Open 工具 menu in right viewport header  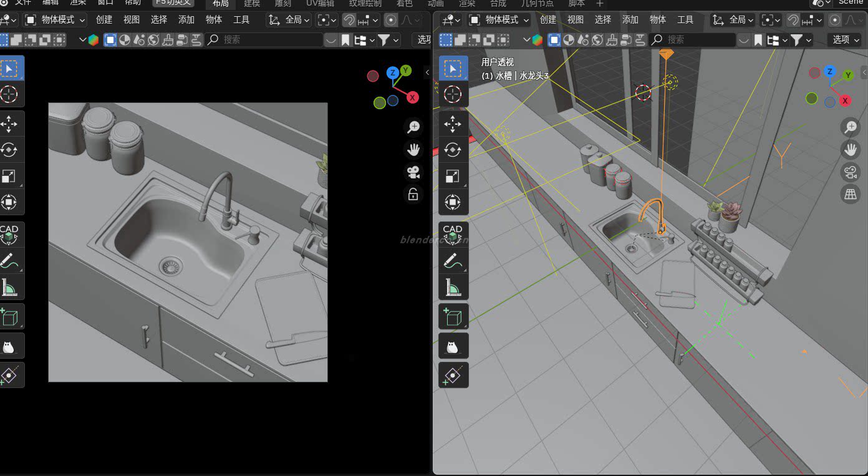(685, 20)
